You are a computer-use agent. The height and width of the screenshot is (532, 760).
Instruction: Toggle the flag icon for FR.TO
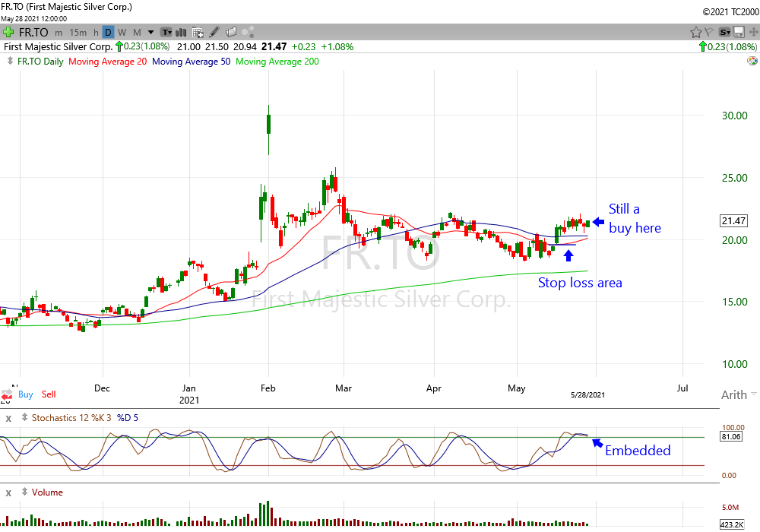click(x=709, y=33)
